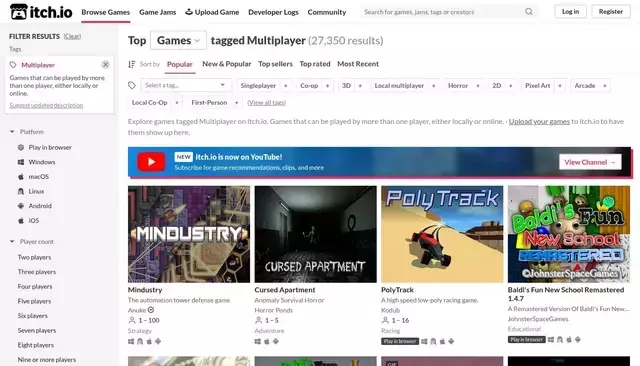This screenshot has width=640, height=366.
Task: Open the Horror Ponds developer link
Action: point(273,310)
